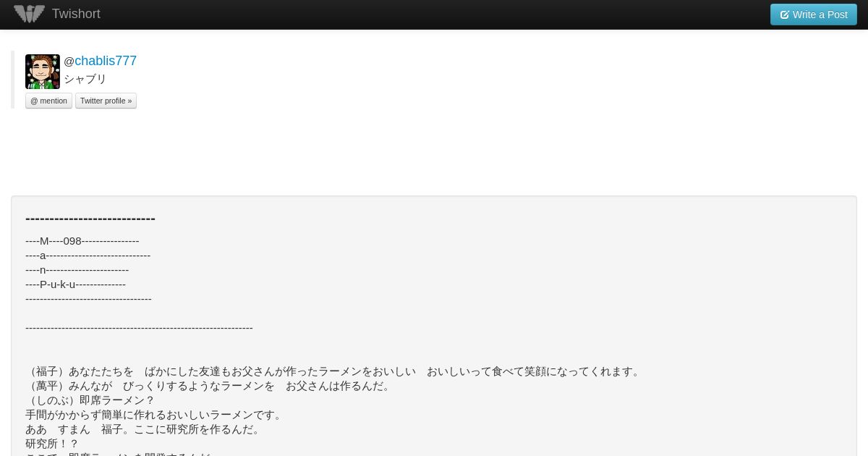Click the Twishort winged logo icon
Screen dimensions: 868x456
pos(29,14)
